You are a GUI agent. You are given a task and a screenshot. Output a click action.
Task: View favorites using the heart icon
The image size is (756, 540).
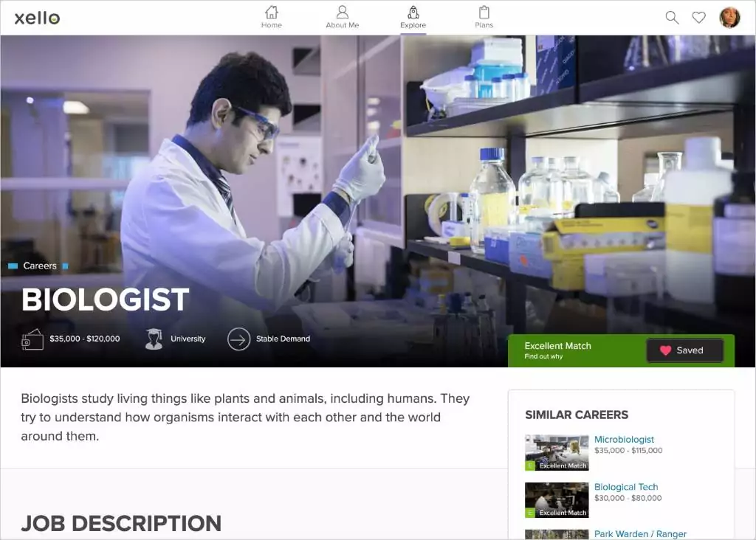point(698,17)
